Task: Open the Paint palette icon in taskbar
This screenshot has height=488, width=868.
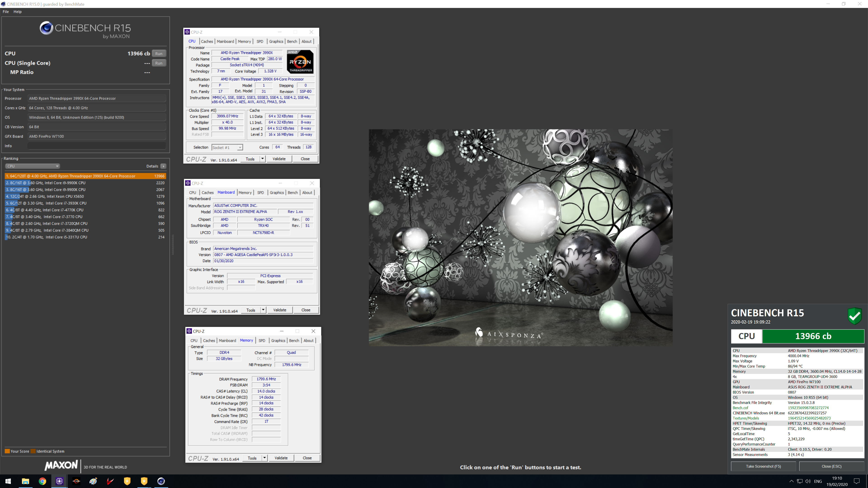Action: coord(93,481)
